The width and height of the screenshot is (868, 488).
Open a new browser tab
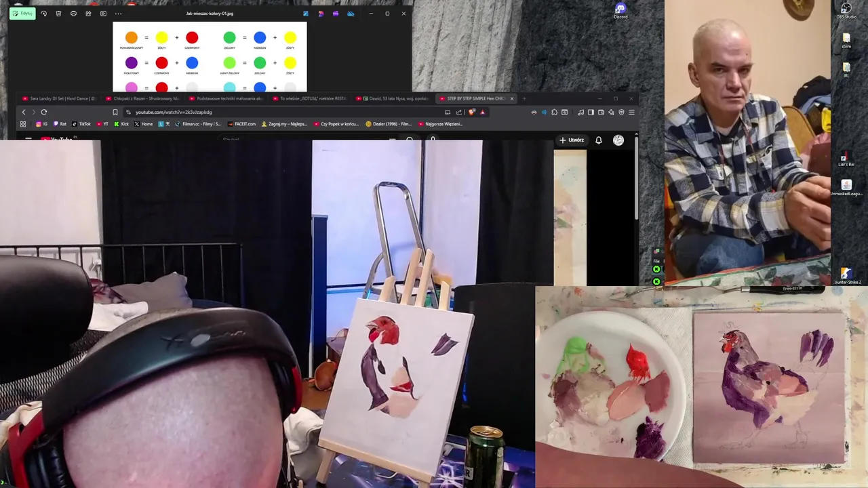coord(524,99)
